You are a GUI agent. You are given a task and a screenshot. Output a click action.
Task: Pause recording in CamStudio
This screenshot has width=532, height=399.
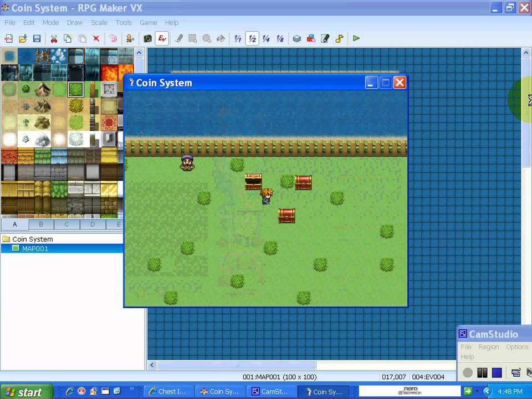tap(482, 373)
